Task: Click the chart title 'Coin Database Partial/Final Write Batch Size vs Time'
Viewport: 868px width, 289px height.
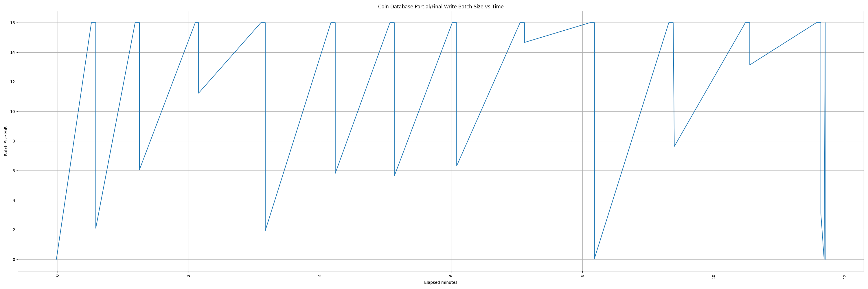Action: click(x=440, y=7)
